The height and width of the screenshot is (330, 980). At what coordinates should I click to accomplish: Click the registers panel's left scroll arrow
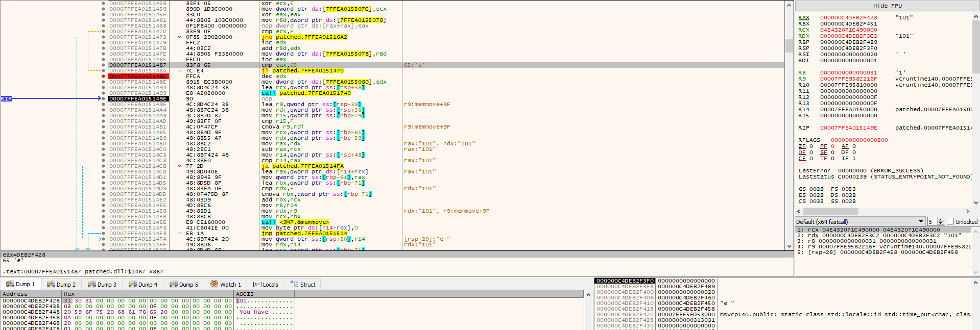[x=800, y=211]
